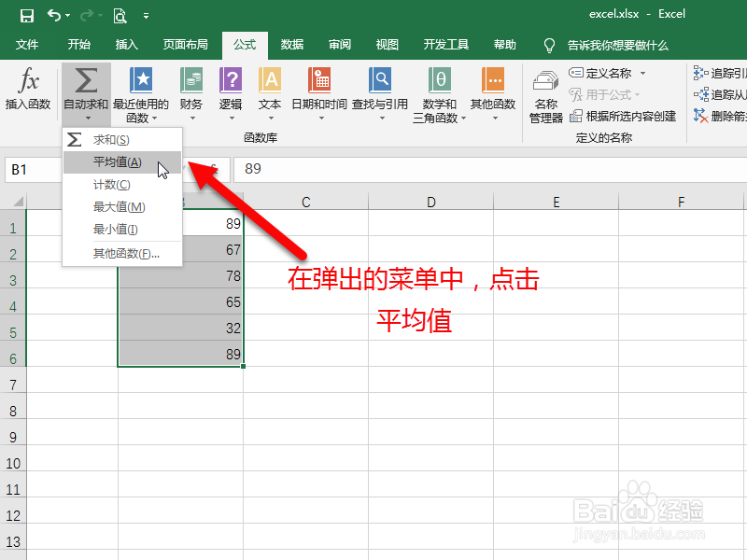
Task: Click the 插入函数 fx icon
Action: [28, 80]
